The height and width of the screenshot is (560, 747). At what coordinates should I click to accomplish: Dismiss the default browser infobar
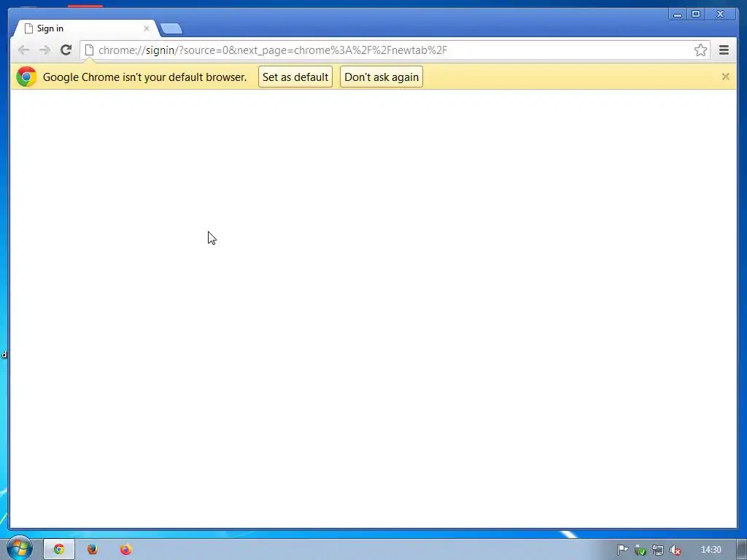[x=725, y=76]
